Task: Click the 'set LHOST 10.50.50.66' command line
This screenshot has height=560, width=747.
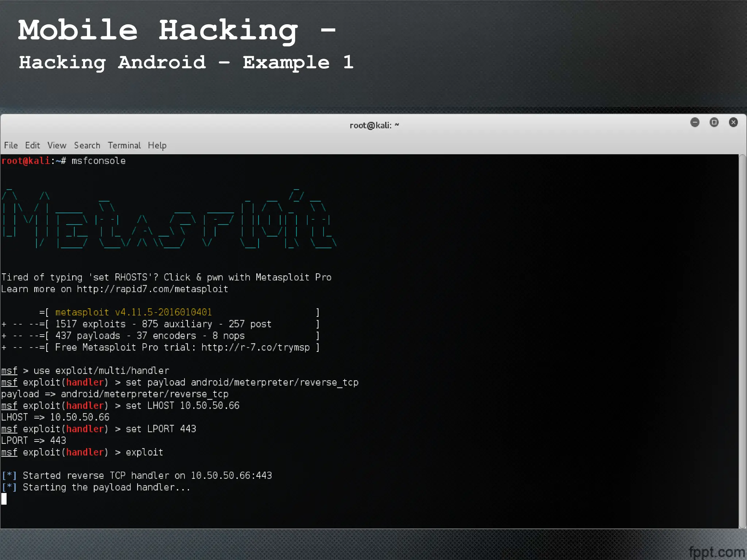Action: (182, 406)
